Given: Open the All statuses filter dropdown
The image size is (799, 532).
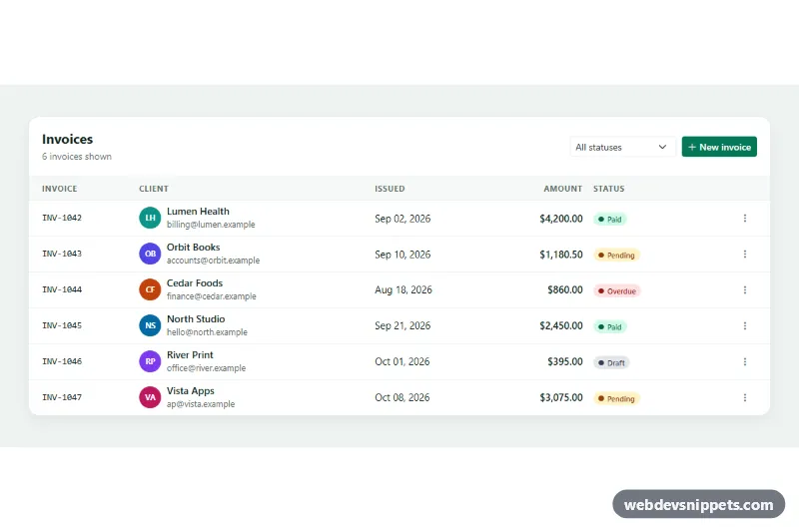Looking at the screenshot, I should [x=622, y=147].
